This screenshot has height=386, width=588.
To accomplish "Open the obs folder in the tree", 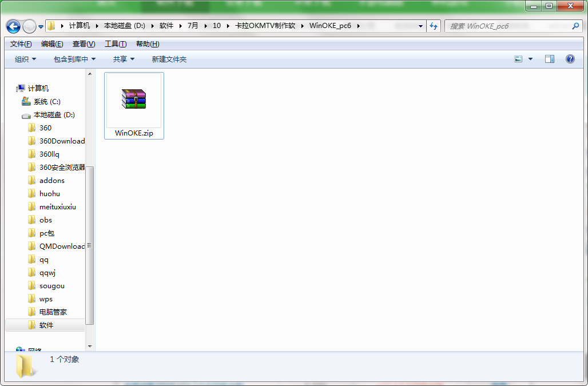I will 46,220.
